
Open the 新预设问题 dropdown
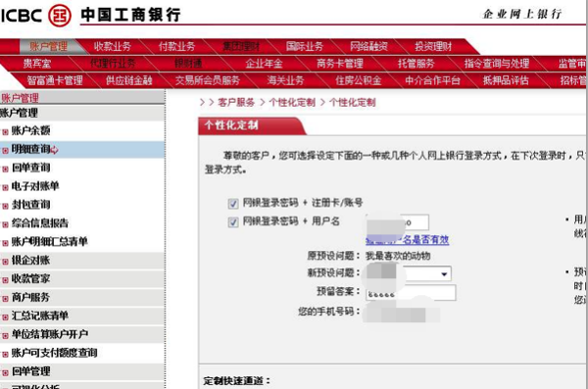click(x=409, y=273)
